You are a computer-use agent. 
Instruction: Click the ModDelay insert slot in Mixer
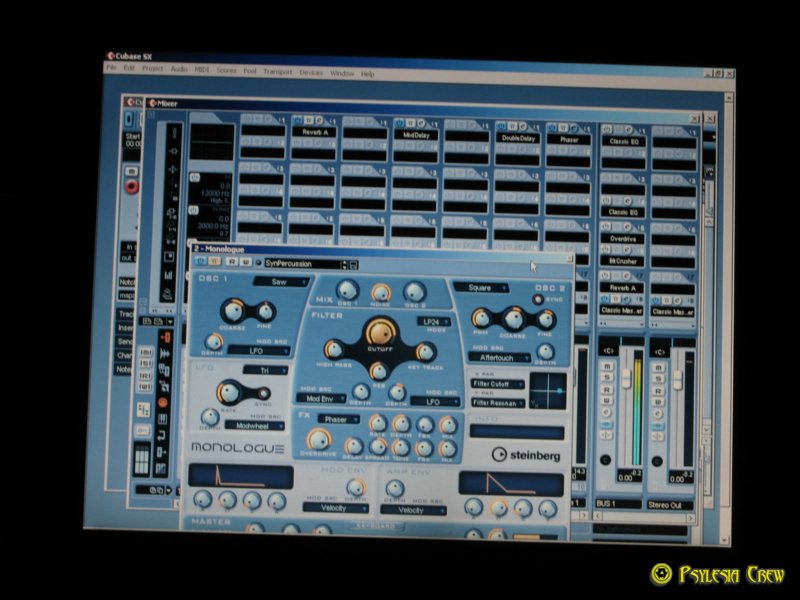[x=416, y=135]
